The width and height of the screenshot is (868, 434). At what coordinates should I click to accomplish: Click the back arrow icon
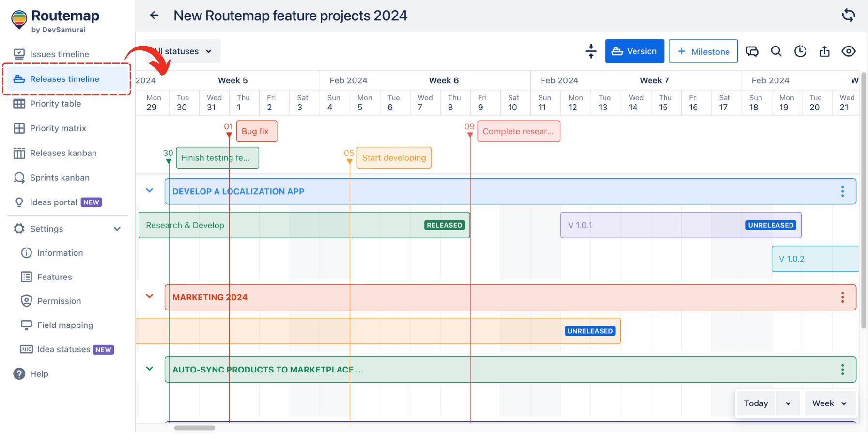(155, 15)
